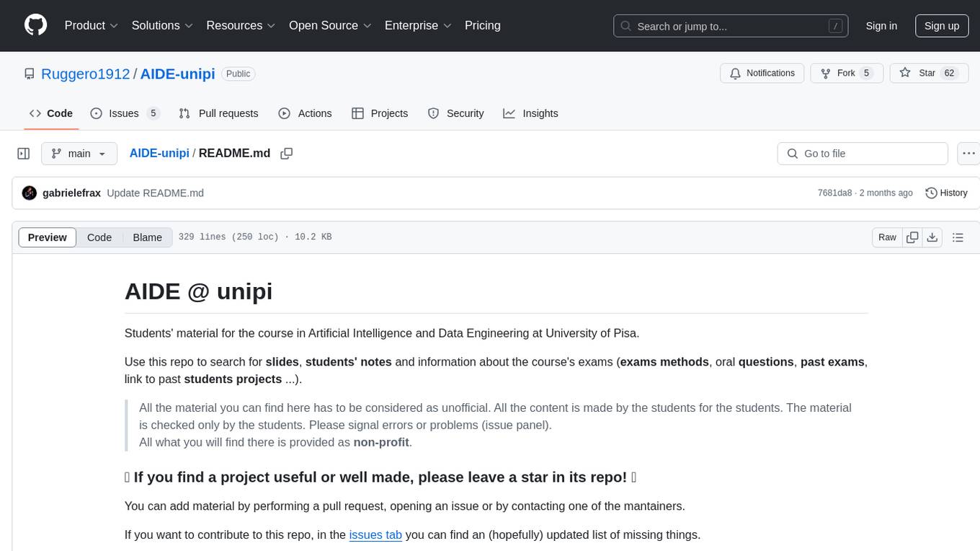Open the Pricing page
Screen dimensions: 980x551
point(483,25)
